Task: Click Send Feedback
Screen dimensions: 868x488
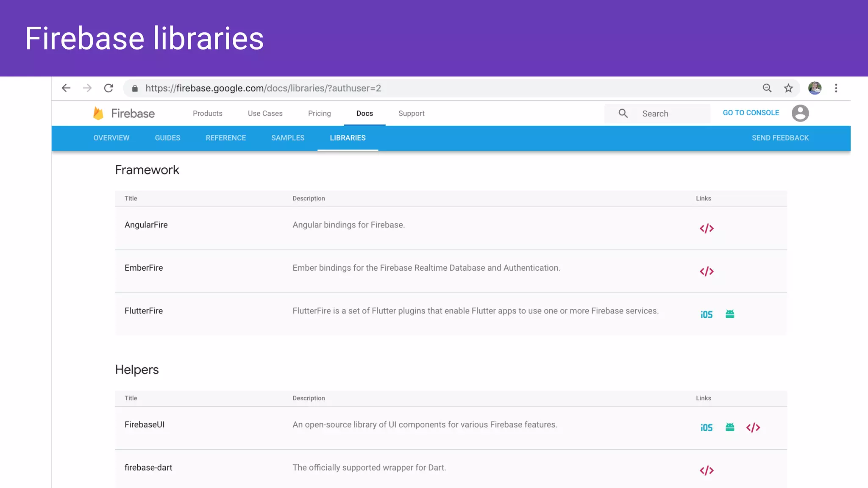Action: (780, 138)
